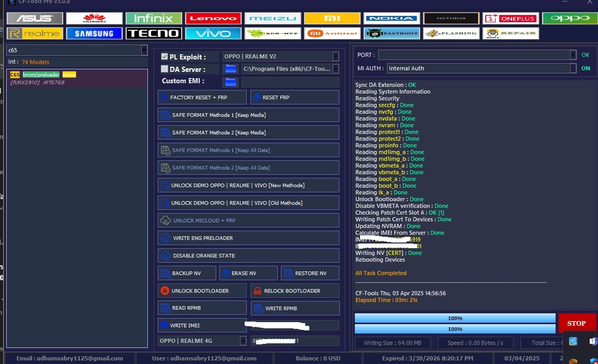Open the Repair tools icon

point(511,34)
